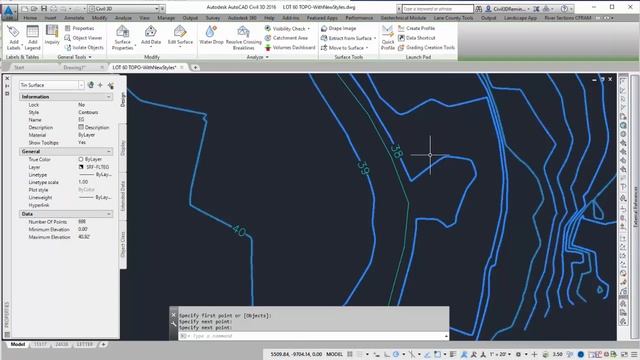Viewport: 640px width, 360px height.
Task: Add a new drawing tab with plus
Action: click(195, 67)
